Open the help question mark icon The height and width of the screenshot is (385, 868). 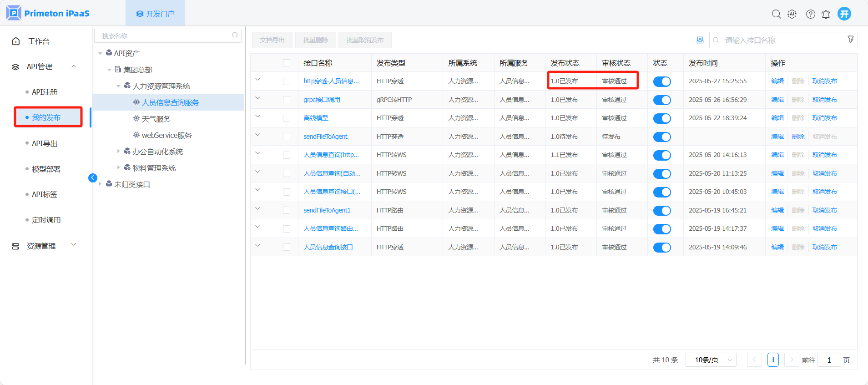[810, 14]
